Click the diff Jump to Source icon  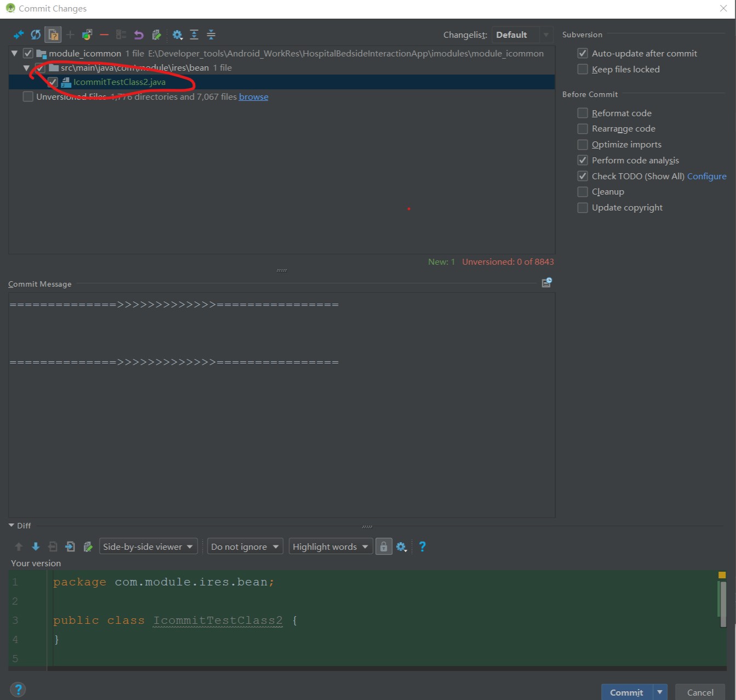88,547
